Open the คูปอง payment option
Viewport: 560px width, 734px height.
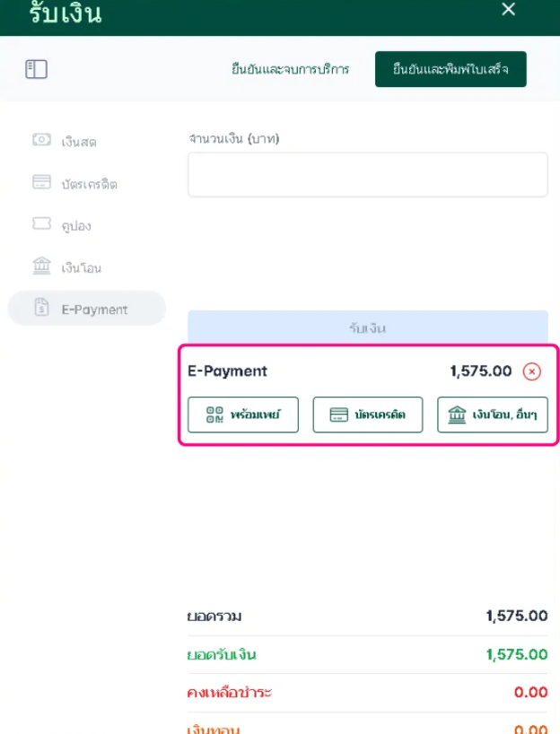click(76, 226)
